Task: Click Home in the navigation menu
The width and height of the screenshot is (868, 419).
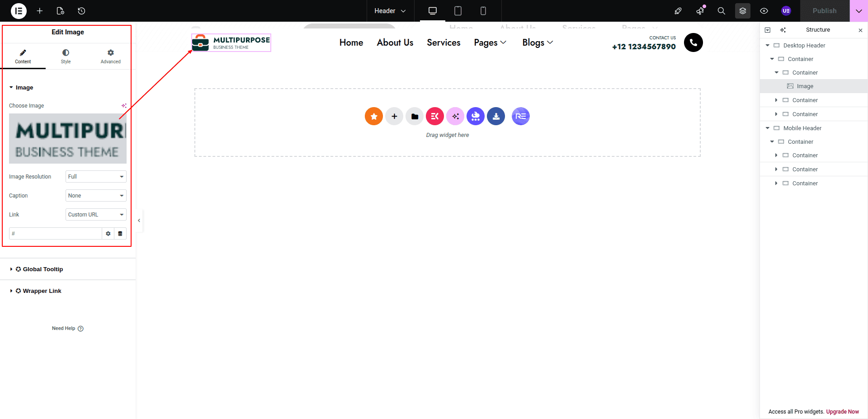Action: pyautogui.click(x=351, y=42)
